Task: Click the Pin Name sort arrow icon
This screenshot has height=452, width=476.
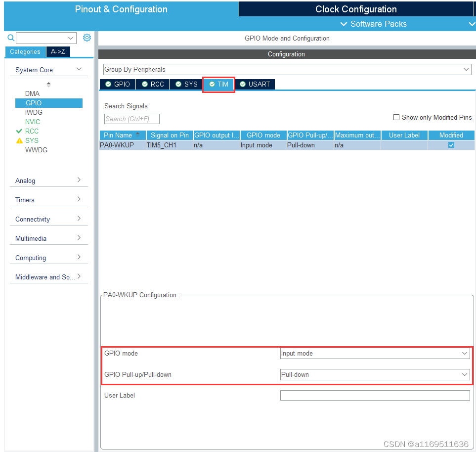Action: (x=137, y=134)
